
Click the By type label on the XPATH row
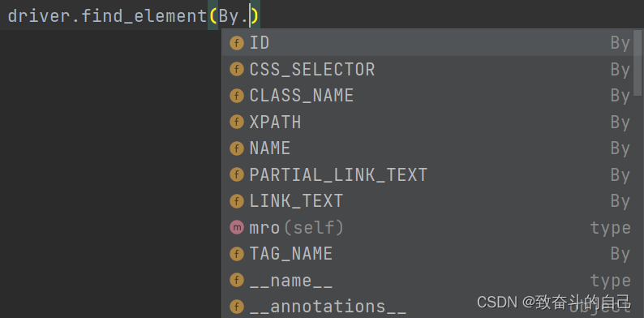[620, 122]
